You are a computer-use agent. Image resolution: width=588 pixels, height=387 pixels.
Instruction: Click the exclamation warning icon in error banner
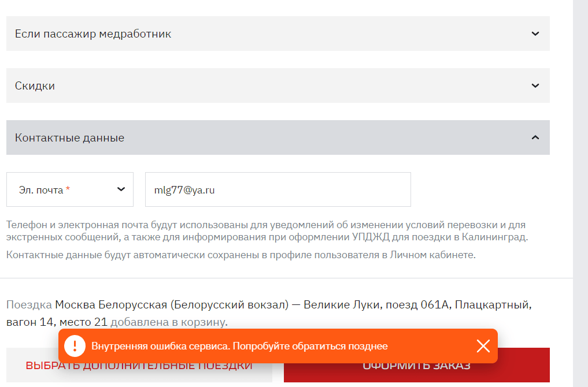[x=75, y=346]
